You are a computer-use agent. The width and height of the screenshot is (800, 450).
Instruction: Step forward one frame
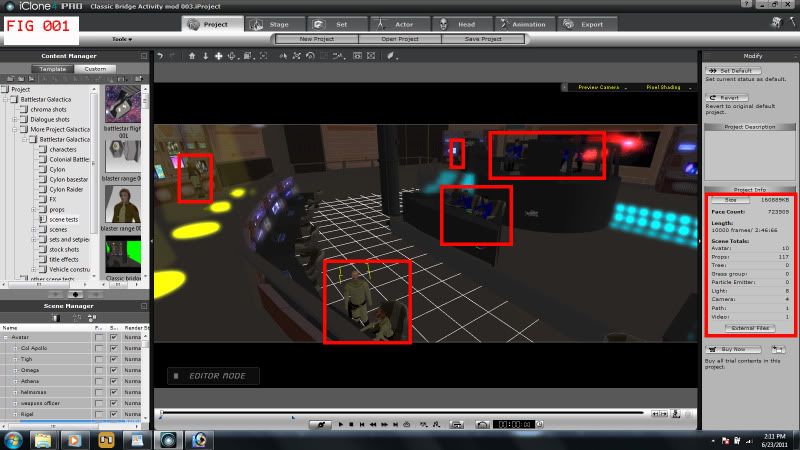pyautogui.click(x=384, y=424)
